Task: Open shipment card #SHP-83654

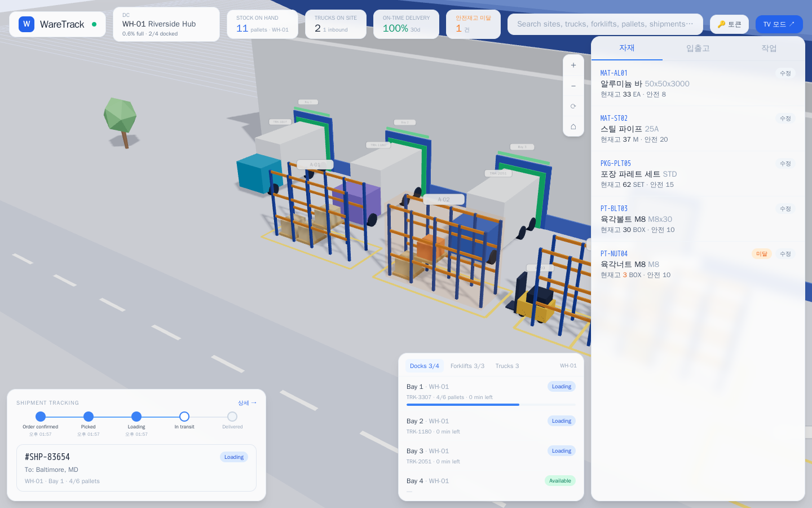Action: point(136,468)
